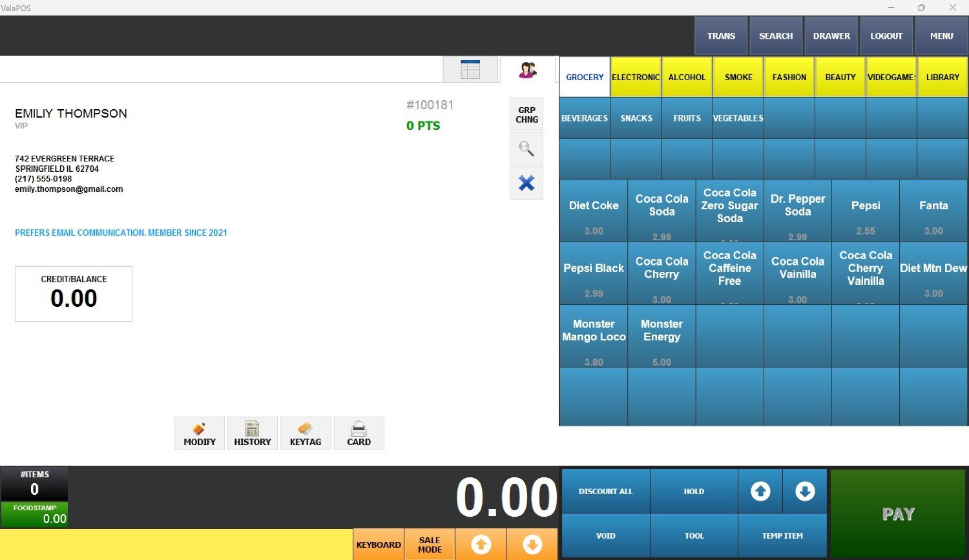Open the top-right MENU button

tap(941, 36)
